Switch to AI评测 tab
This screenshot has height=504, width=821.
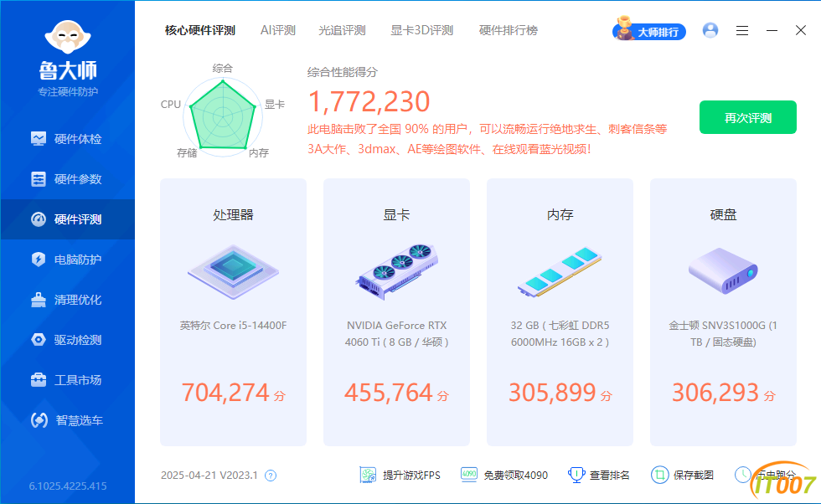(278, 30)
